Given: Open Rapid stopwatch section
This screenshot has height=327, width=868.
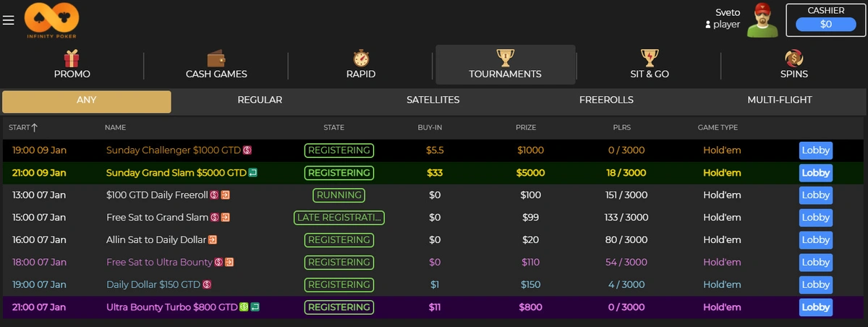Looking at the screenshot, I should (361, 64).
